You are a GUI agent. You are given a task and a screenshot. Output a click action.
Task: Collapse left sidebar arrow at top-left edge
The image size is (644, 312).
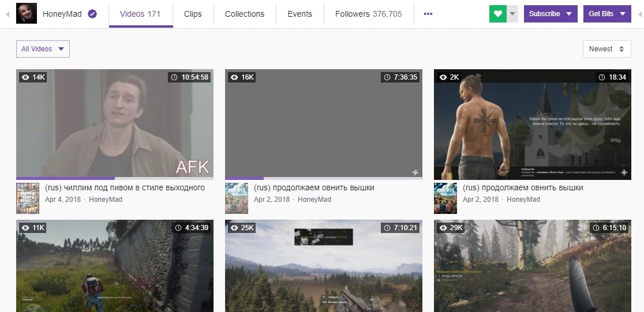[8, 14]
